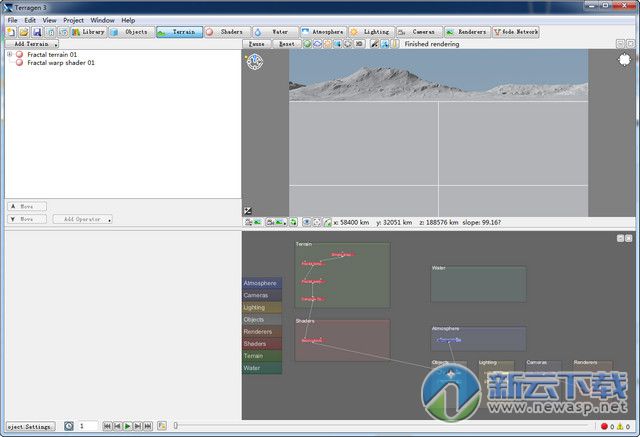Open the camera selection dropdown below preview
Viewport: 640px width, 437px height.
point(276,222)
